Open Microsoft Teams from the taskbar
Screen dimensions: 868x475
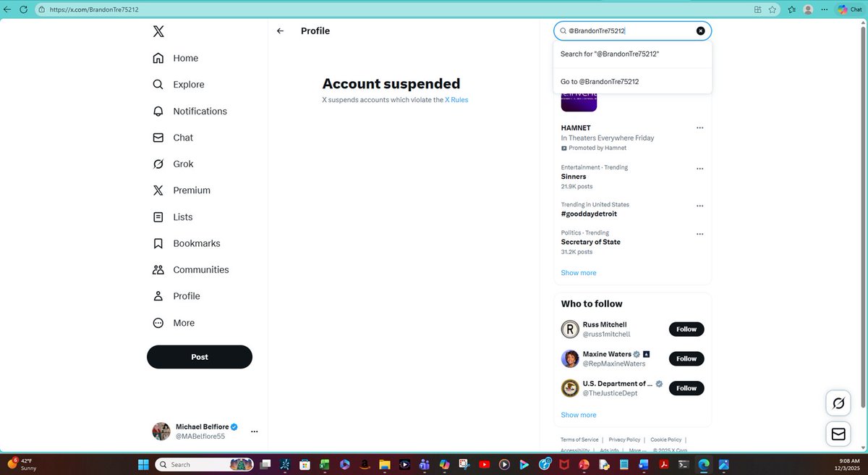[x=424, y=464]
